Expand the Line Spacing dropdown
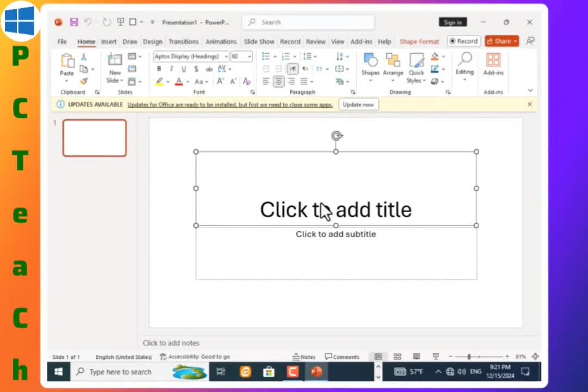This screenshot has width=588, height=392. (310, 57)
